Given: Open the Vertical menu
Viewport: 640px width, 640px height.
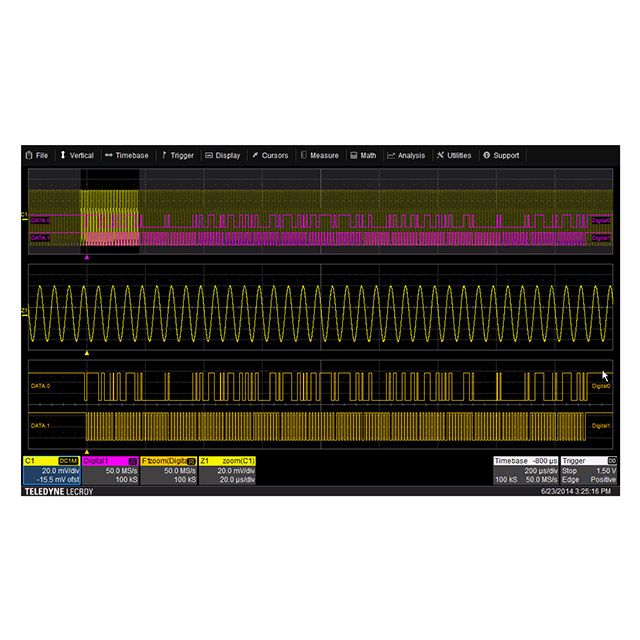Looking at the screenshot, I should [x=76, y=155].
